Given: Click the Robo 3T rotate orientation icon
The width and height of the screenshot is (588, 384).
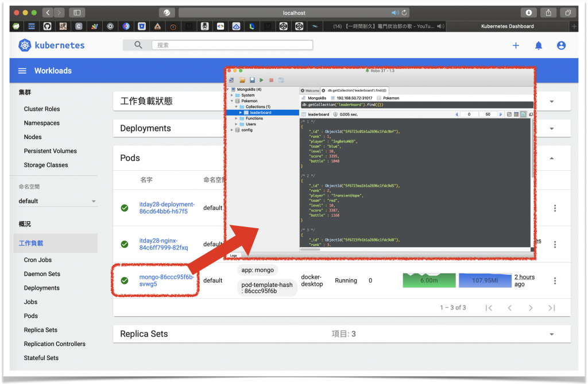Looking at the screenshot, I should coord(281,80).
